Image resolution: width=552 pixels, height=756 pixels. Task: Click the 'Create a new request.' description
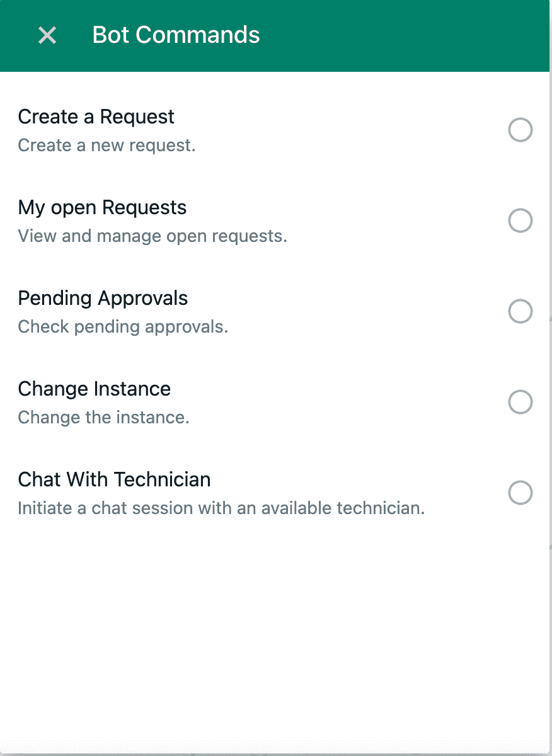click(106, 146)
